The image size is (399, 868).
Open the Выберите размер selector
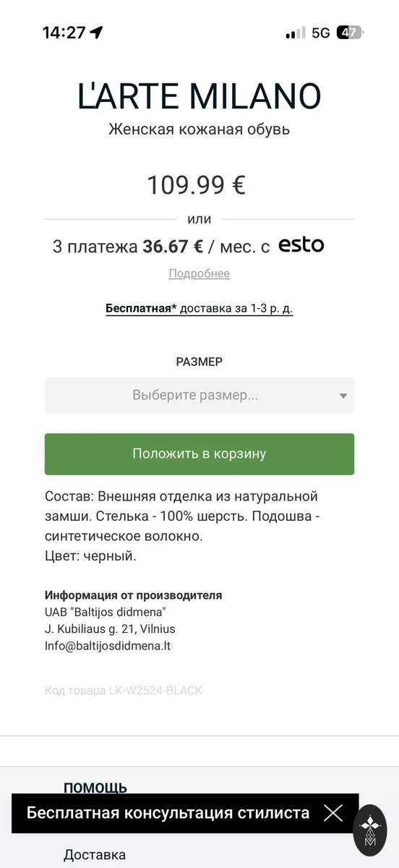coord(199,396)
